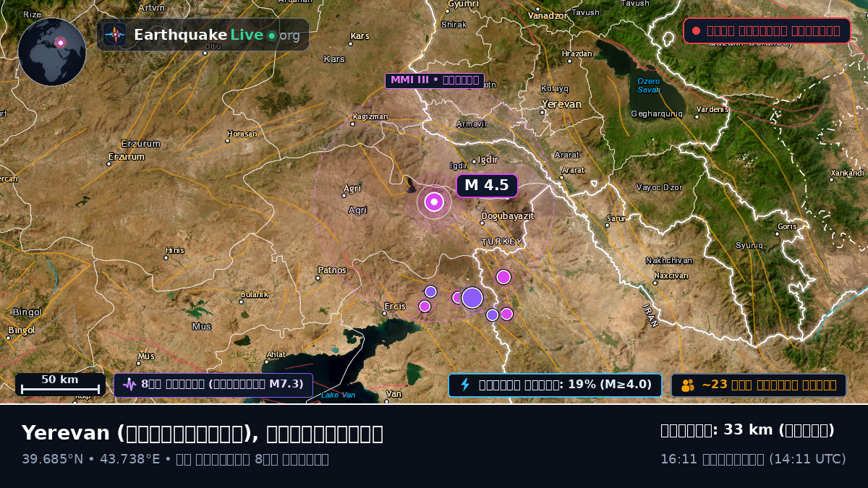Click the Gyumri city label
The height and width of the screenshot is (488, 868).
pos(463,4)
